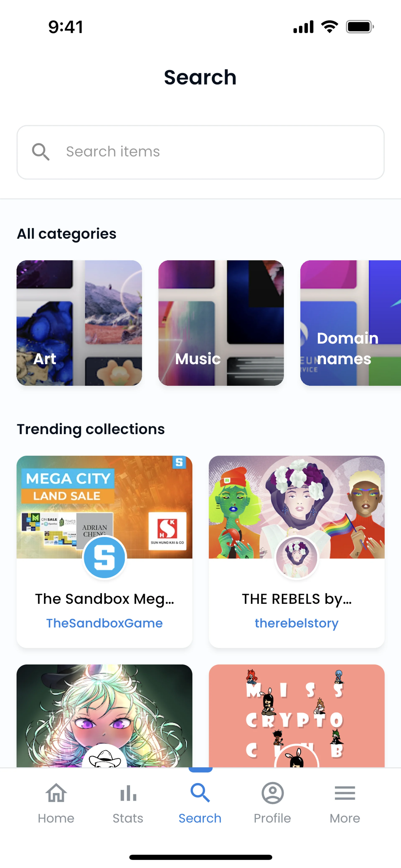Switch to the Stats tab

(128, 803)
